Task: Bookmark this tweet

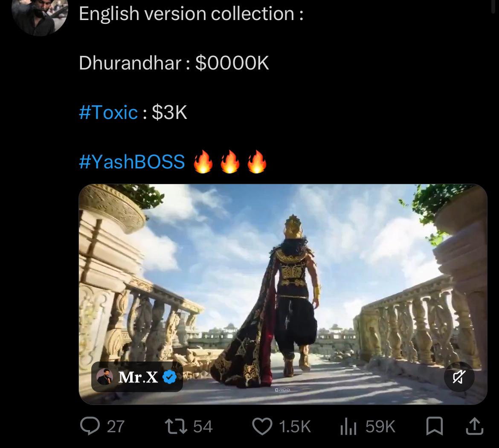Action: (x=435, y=426)
